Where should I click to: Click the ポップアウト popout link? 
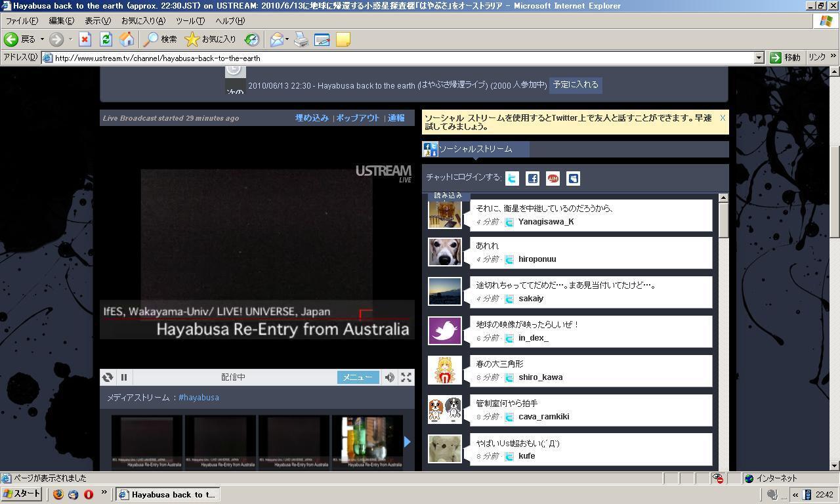358,118
